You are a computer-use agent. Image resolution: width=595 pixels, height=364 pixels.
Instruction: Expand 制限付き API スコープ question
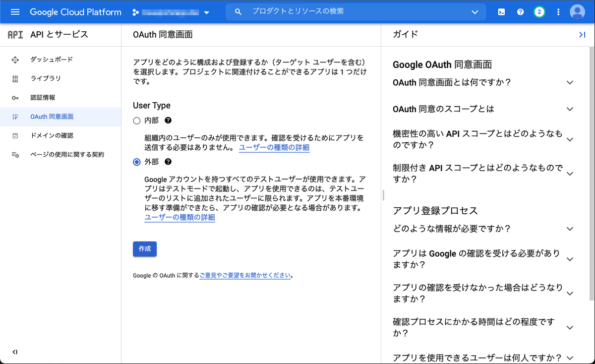(x=570, y=174)
